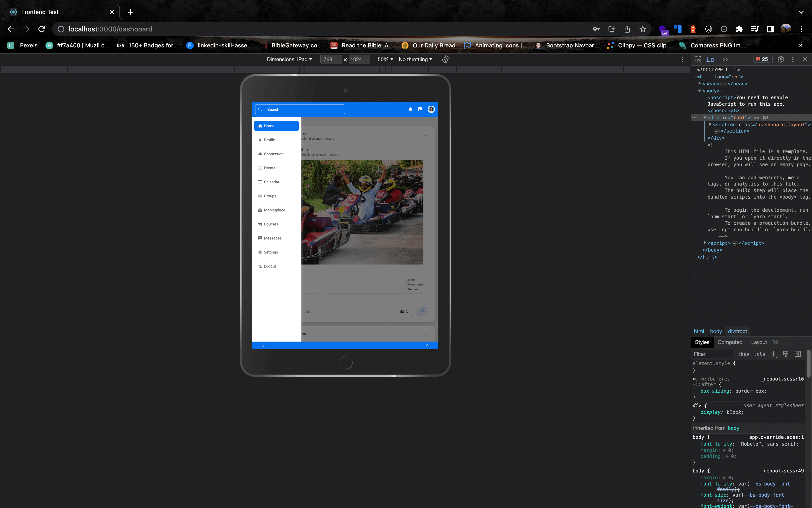Viewport: 812px width, 508px height.
Task: Expand the section dashboard_layout node
Action: tap(710, 124)
